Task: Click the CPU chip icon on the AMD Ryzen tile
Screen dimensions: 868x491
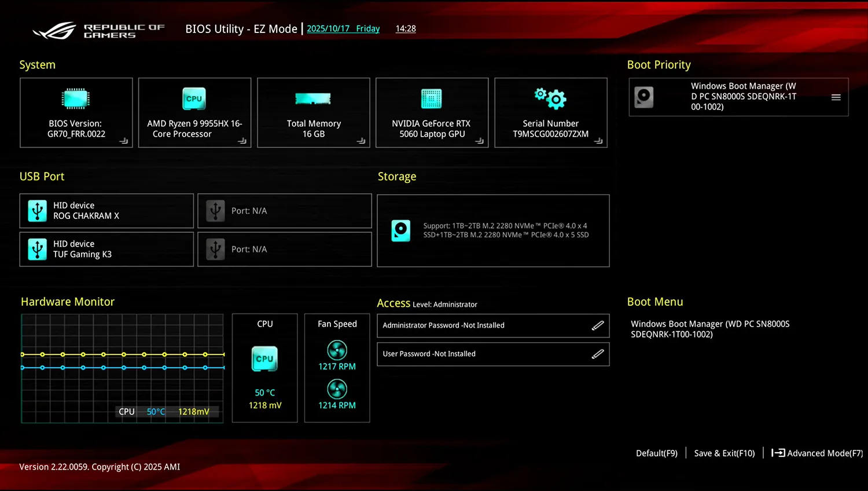Action: tap(194, 98)
